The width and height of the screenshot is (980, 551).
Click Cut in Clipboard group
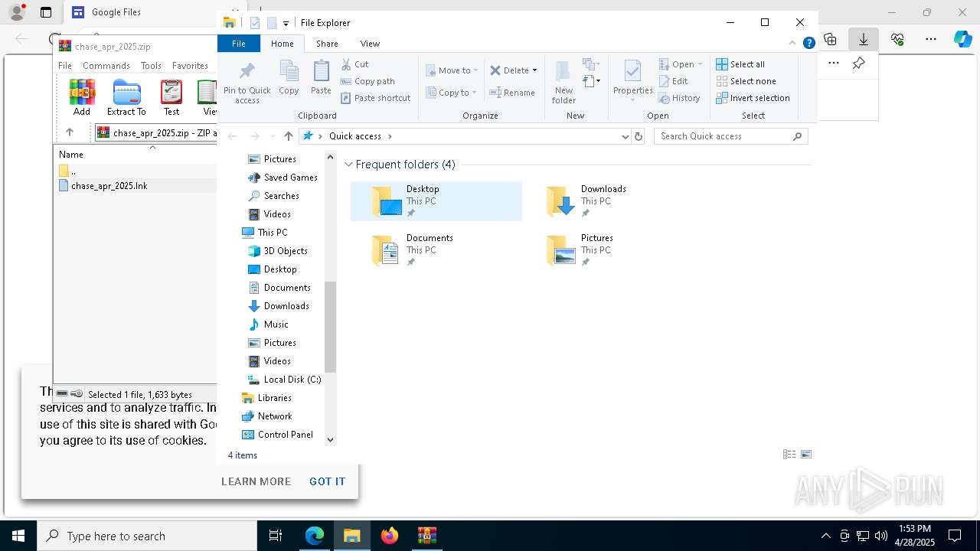click(x=354, y=64)
